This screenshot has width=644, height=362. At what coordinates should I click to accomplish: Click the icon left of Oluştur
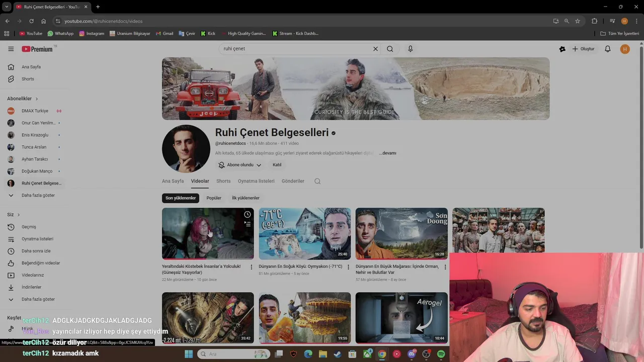[x=562, y=49]
